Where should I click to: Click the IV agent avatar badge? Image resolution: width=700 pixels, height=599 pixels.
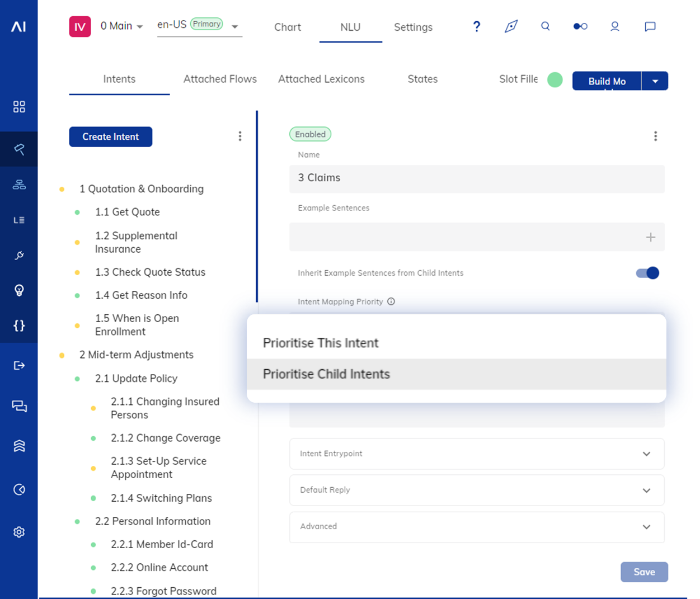tap(80, 26)
